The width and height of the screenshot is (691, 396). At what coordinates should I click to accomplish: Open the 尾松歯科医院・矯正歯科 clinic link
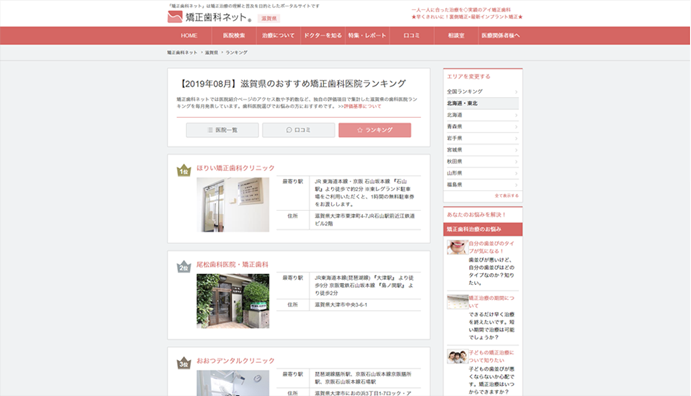pos(232,264)
